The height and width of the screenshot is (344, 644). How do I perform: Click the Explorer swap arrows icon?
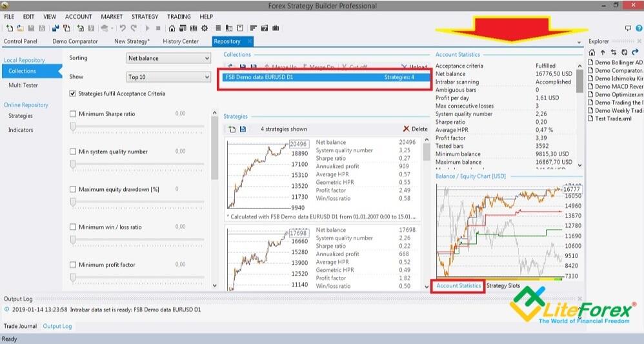click(x=613, y=52)
